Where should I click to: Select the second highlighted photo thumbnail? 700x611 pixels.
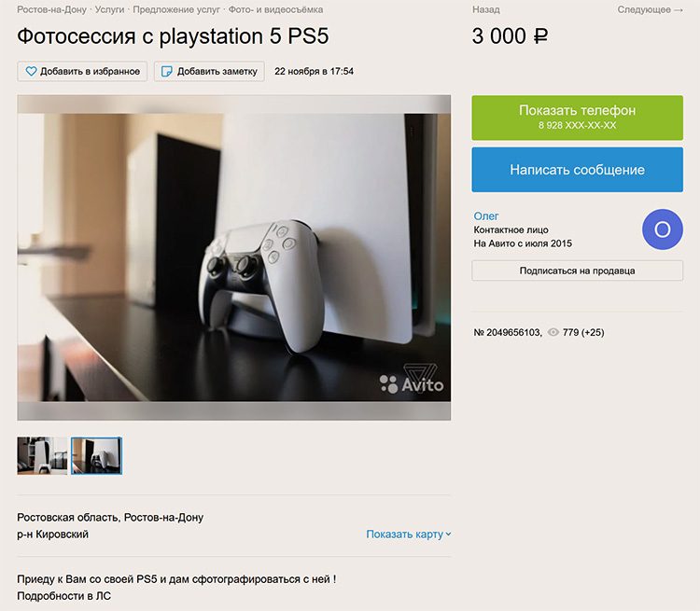pos(96,455)
